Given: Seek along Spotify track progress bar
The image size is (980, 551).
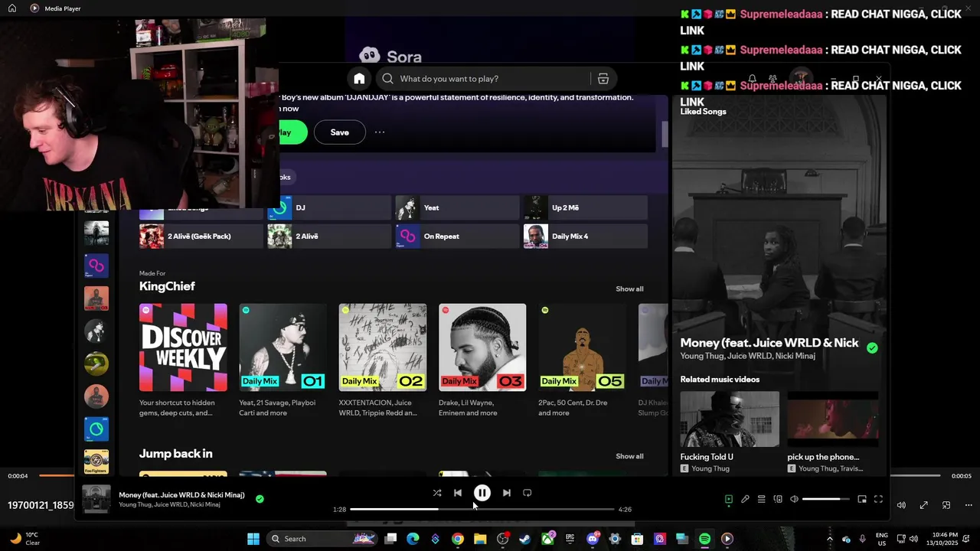Looking at the screenshot, I should click(482, 509).
